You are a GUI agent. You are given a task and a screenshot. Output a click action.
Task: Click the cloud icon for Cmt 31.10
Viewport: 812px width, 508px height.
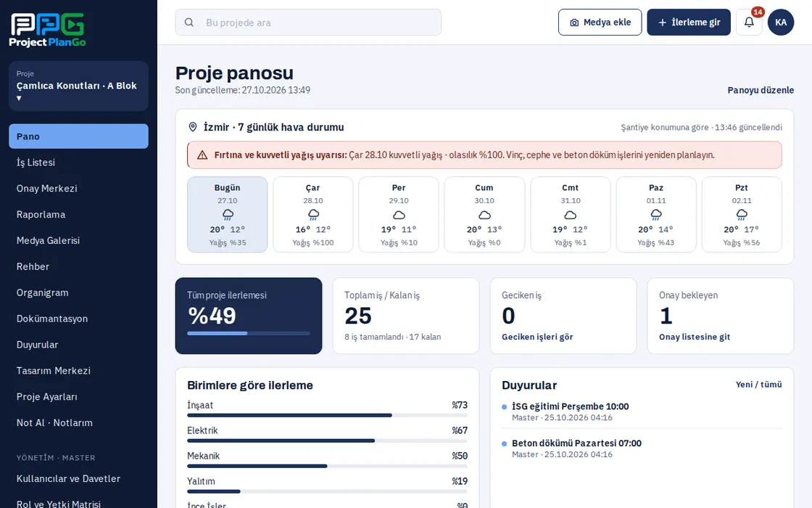coord(570,215)
